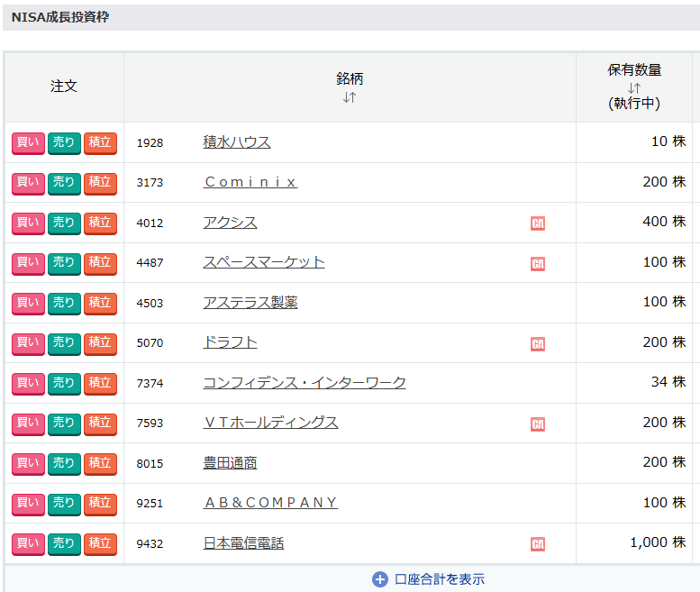This screenshot has width=700, height=592.
Task: Click the 口座合計を表示 link text
Action: pos(440,579)
